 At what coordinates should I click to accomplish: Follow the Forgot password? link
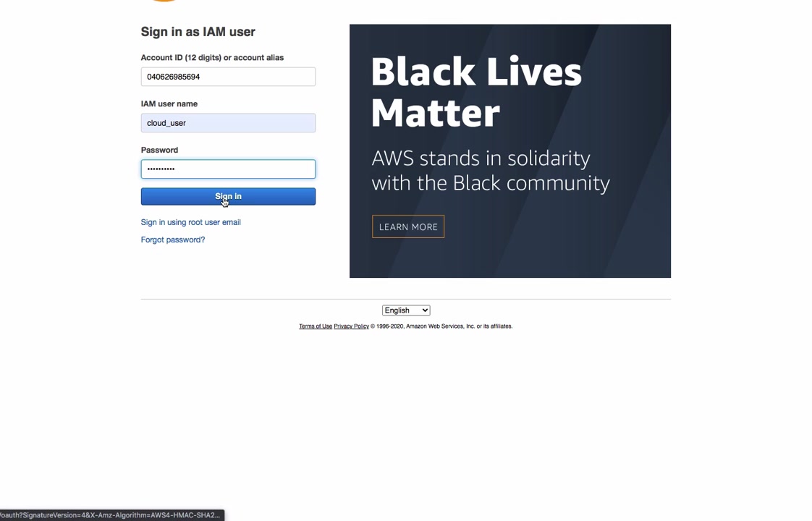click(x=173, y=240)
